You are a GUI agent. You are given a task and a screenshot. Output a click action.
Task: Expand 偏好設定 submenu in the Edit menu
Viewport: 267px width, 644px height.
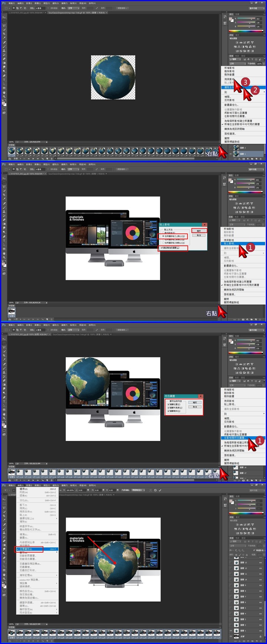[37, 609]
